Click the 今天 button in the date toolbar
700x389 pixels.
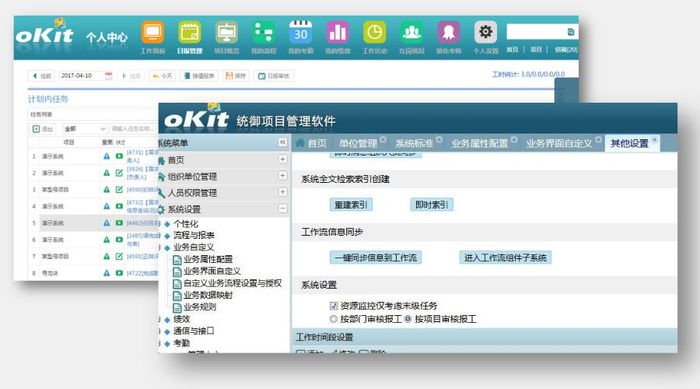click(x=162, y=76)
